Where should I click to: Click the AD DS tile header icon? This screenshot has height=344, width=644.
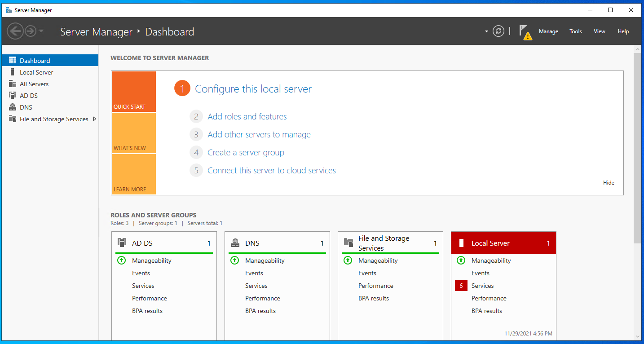click(122, 243)
